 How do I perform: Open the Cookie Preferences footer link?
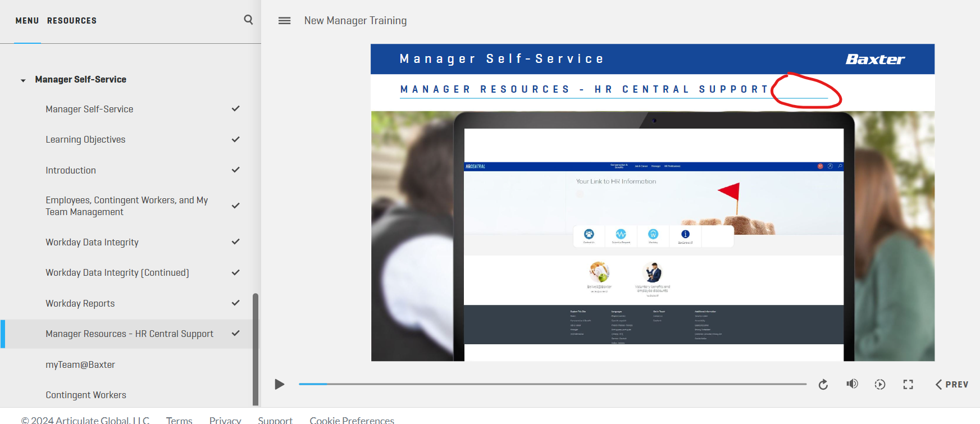(352, 420)
